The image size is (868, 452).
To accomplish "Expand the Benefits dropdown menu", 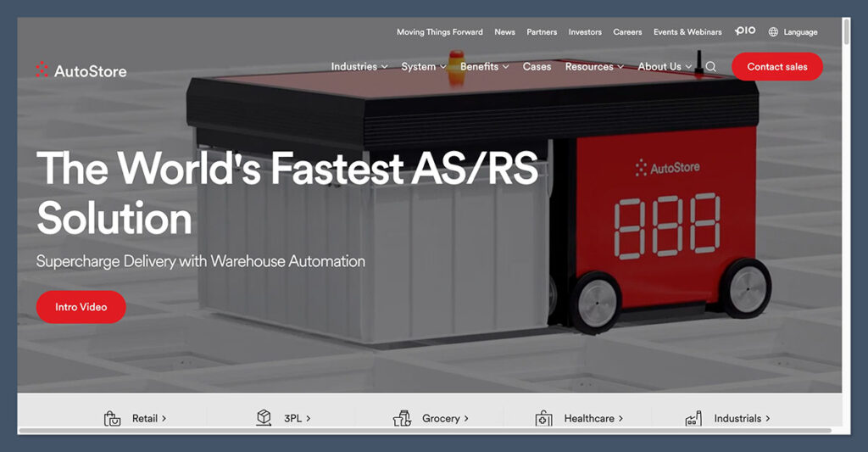I will 484,66.
